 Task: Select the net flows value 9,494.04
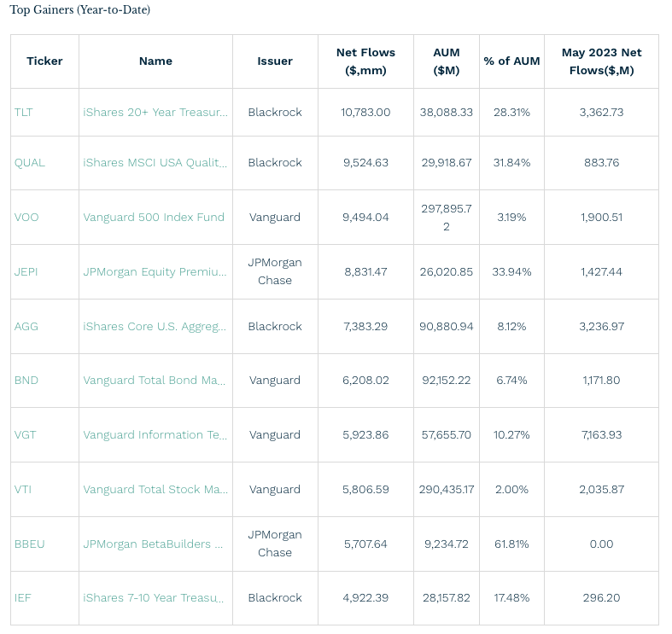point(365,218)
